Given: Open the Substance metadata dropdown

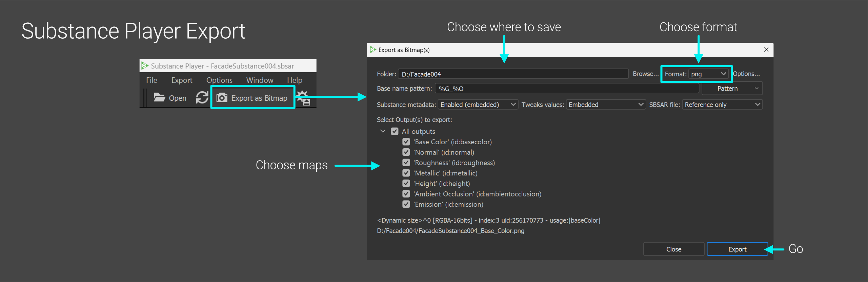Looking at the screenshot, I should [478, 105].
